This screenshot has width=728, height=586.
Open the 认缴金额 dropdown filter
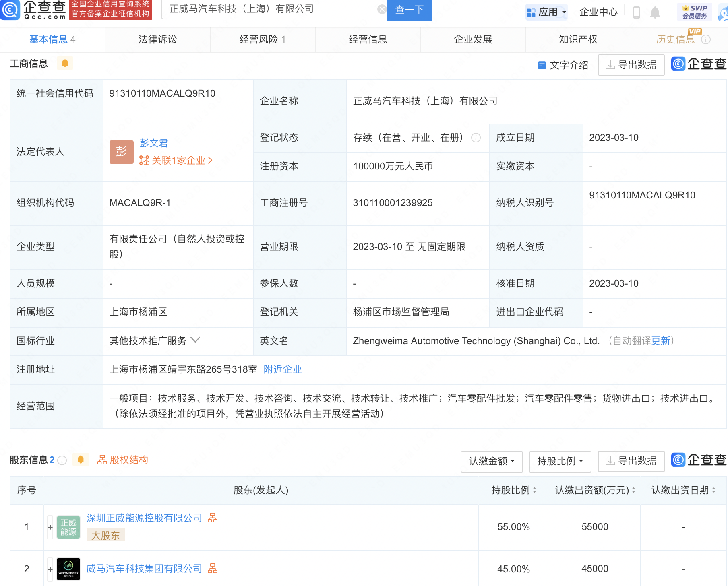pos(492,462)
